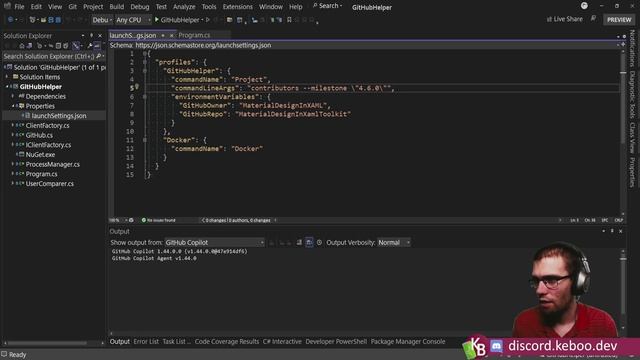The height and width of the screenshot is (360, 640).
Task: Click the Clear All icon in Output toolbar
Action: coord(299,242)
